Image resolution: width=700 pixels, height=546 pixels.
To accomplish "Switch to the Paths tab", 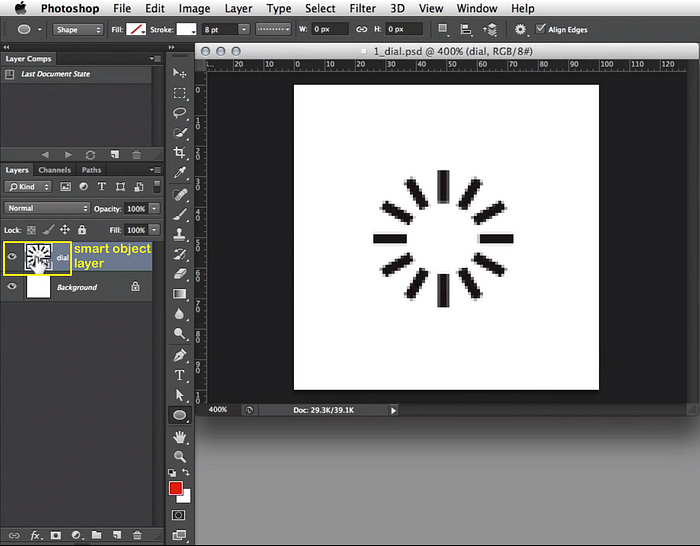I will [x=91, y=170].
